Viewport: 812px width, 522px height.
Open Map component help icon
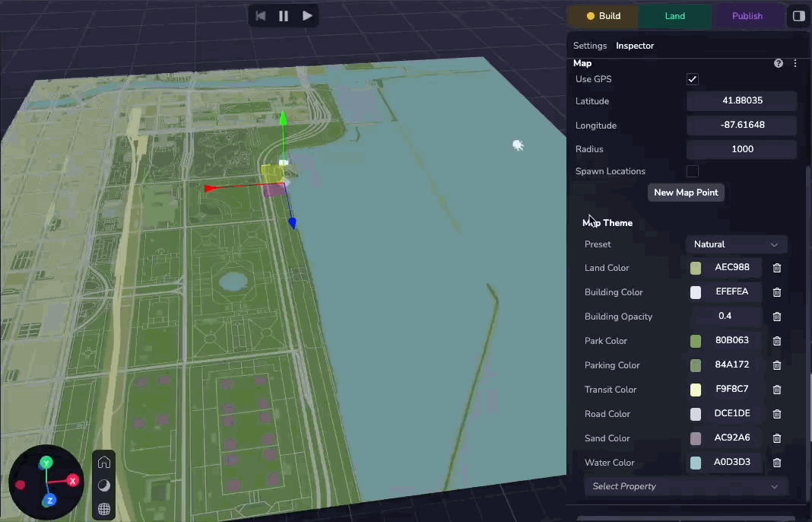[x=779, y=63]
